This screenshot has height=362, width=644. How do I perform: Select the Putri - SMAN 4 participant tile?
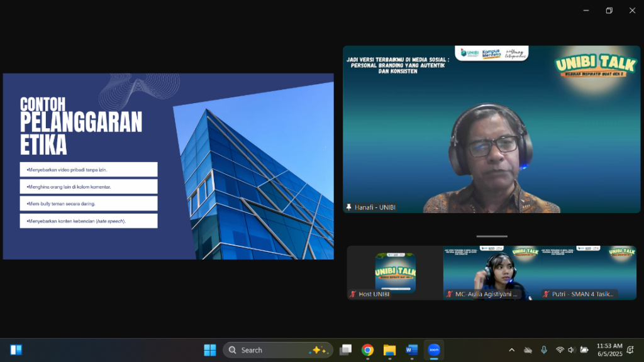coord(588,273)
